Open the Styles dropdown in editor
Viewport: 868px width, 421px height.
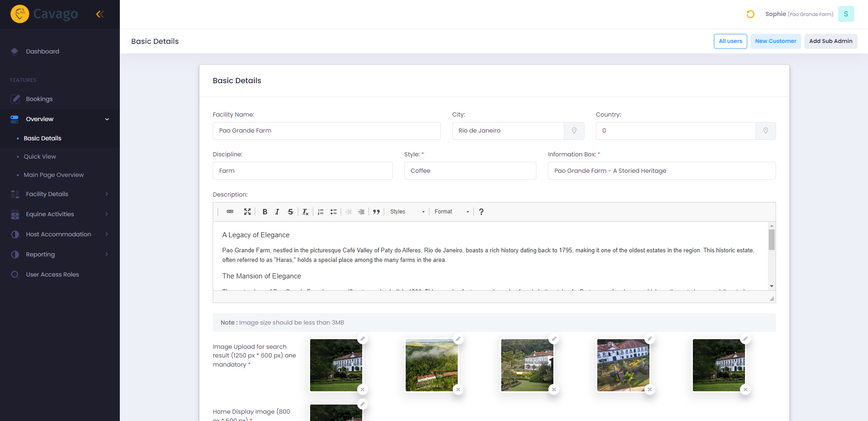[x=407, y=212]
